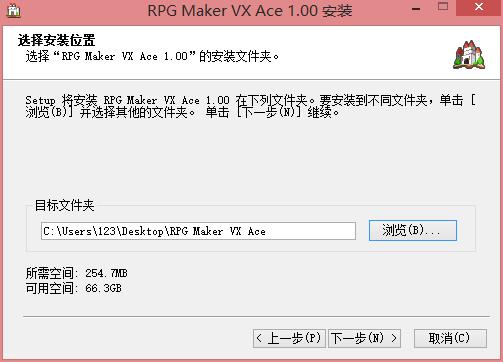Click the 浏览(B)... browse button
This screenshot has height=362, width=503.
413,230
